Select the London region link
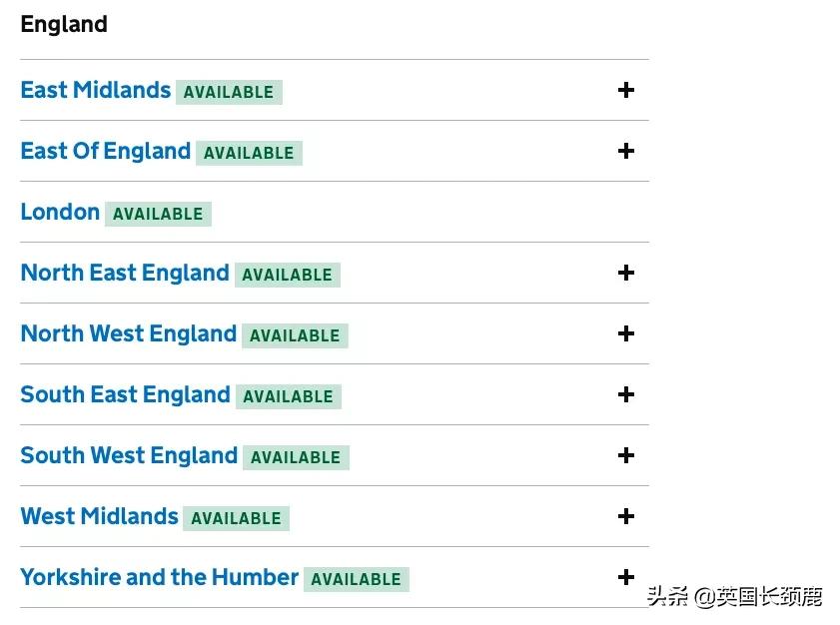 point(60,212)
